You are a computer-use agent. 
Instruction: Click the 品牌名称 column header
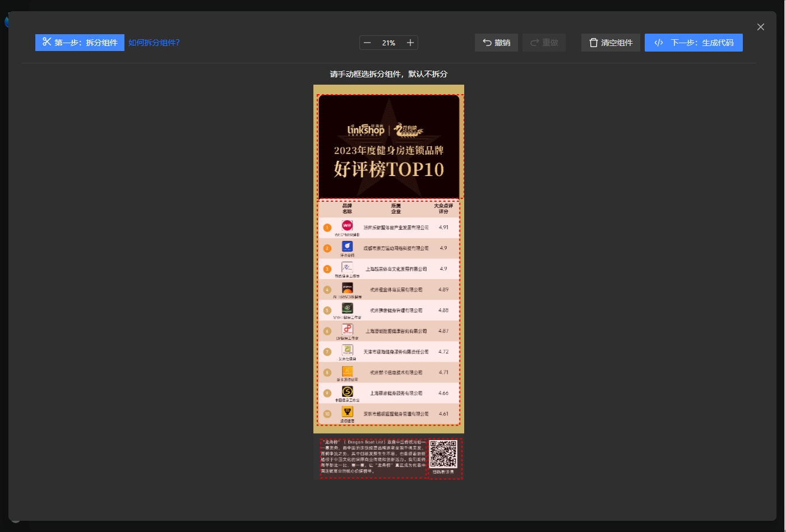pos(347,209)
